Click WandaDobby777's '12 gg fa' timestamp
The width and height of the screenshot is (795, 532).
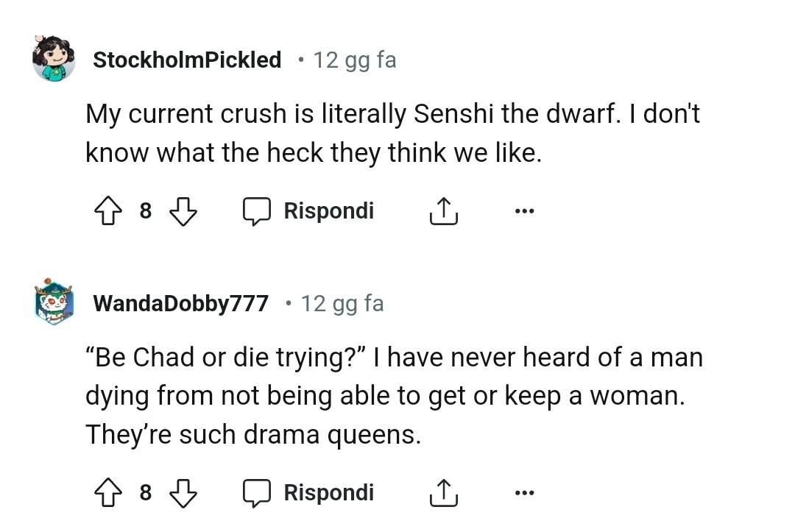pyautogui.click(x=342, y=303)
